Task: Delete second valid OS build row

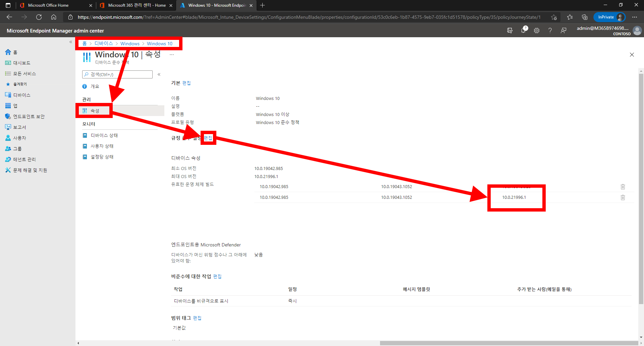Action: point(623,197)
